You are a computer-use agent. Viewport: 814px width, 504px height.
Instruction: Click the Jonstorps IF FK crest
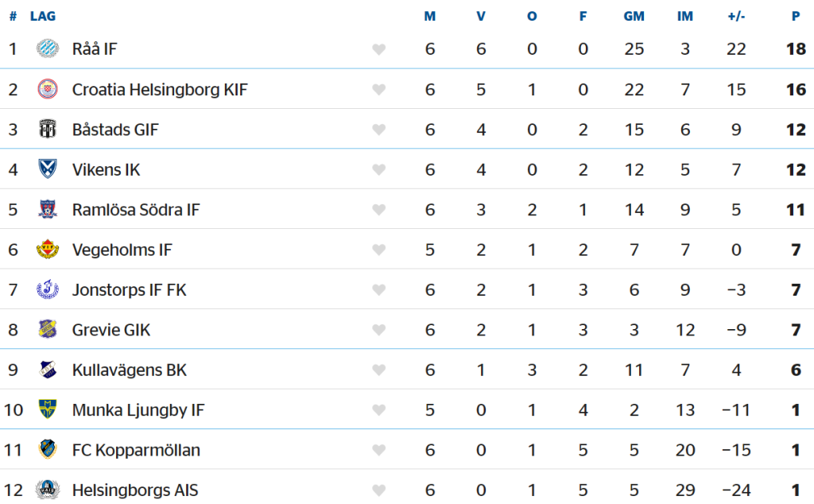[48, 290]
